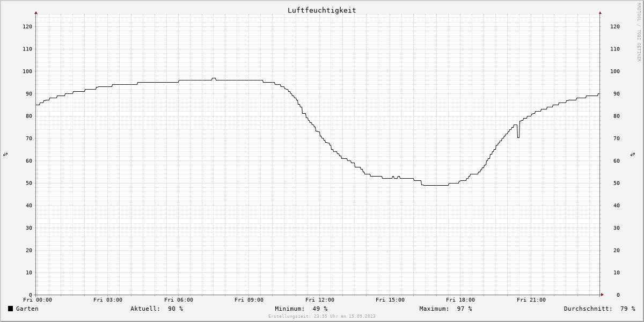
Task: Select the Durchschnitt: 79 % value
Action: (x=599, y=309)
